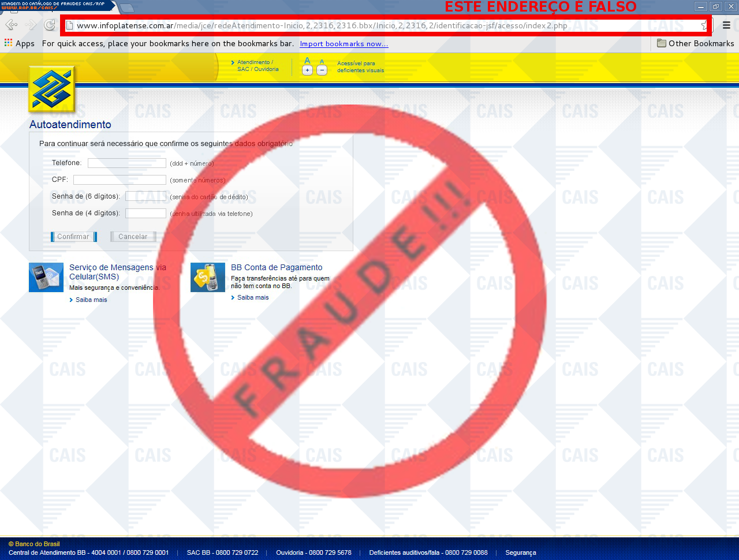Open the Apps shortcut in bookmarks bar
Image resolution: width=739 pixels, height=560 pixels.
[x=19, y=43]
